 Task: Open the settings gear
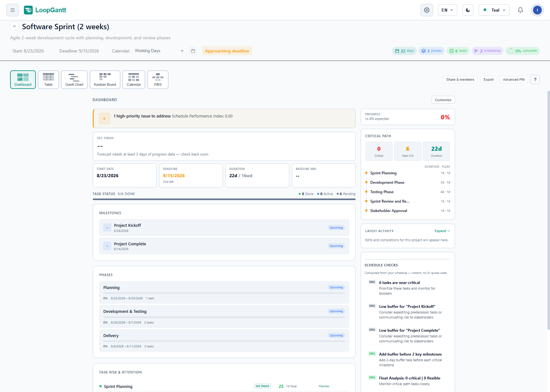pos(427,10)
